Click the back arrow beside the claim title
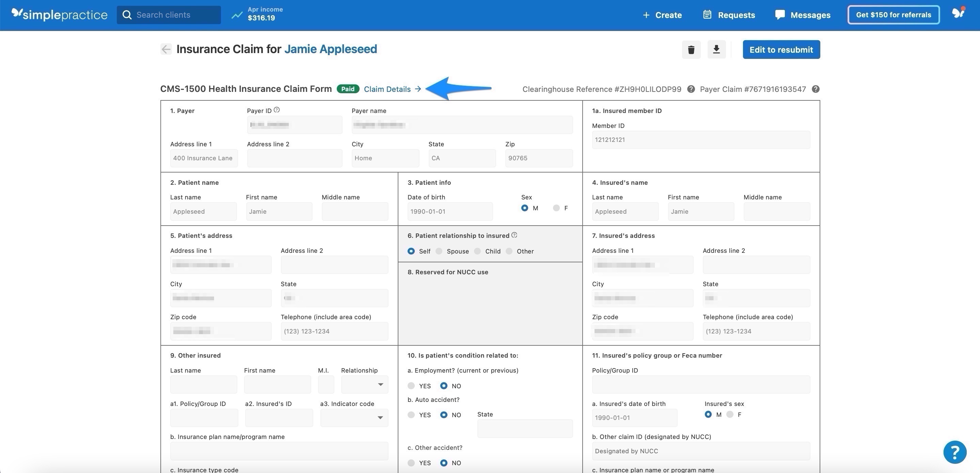 pos(166,49)
